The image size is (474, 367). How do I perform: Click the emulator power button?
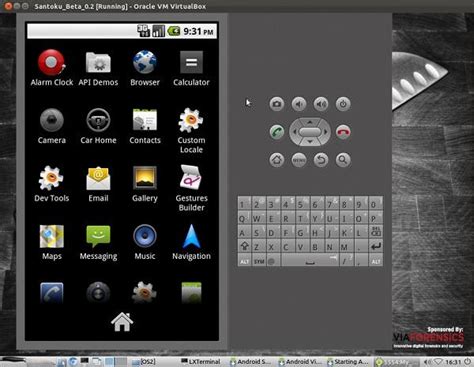pos(343,104)
